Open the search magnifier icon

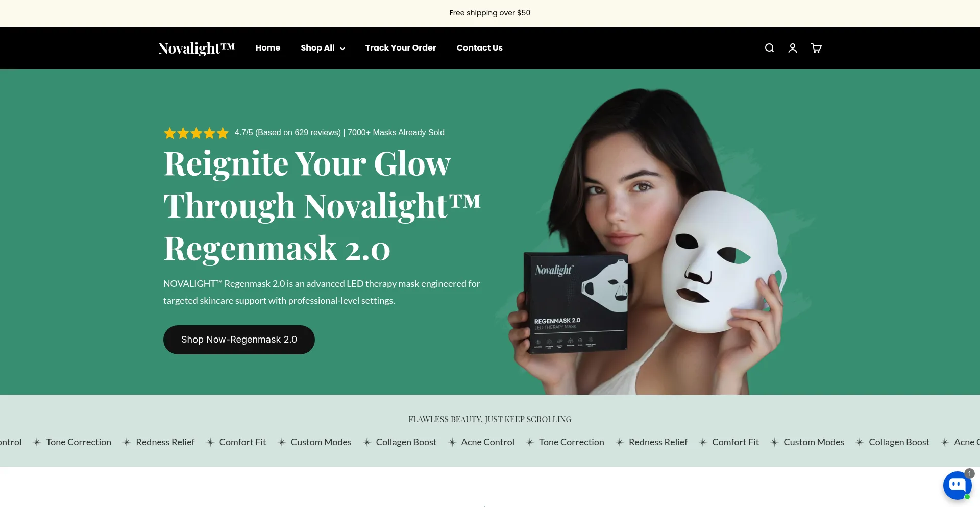pos(769,48)
